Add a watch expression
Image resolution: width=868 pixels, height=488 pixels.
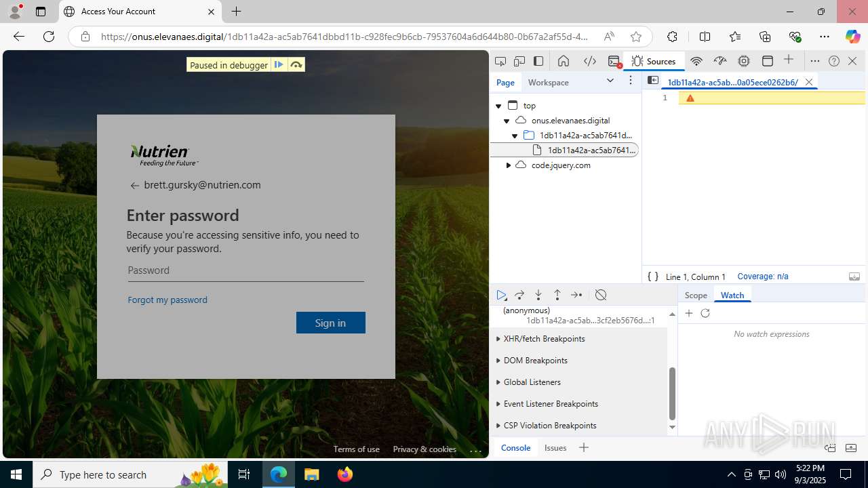pos(689,313)
